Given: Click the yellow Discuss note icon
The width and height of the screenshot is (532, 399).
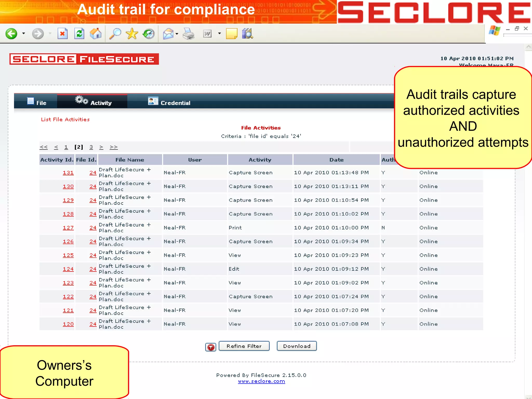Looking at the screenshot, I should point(231,34).
